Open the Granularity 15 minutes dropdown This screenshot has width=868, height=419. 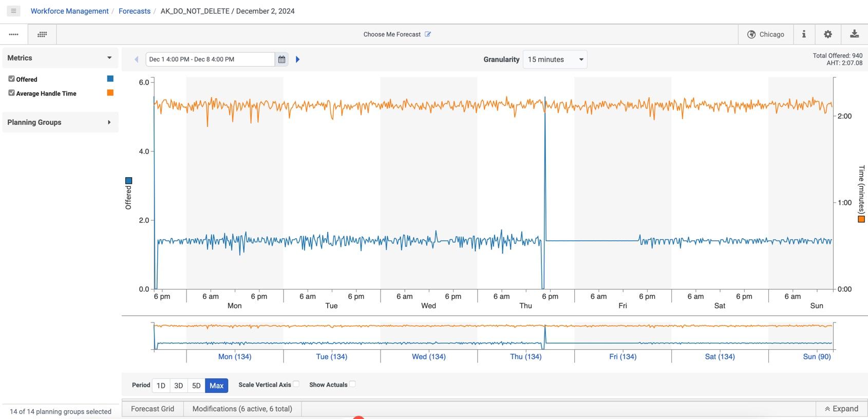[555, 60]
